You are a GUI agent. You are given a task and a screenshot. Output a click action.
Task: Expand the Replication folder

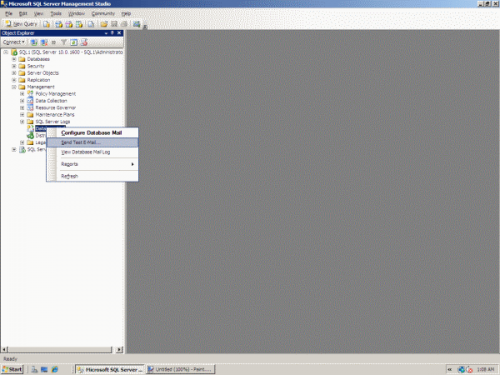tap(14, 80)
